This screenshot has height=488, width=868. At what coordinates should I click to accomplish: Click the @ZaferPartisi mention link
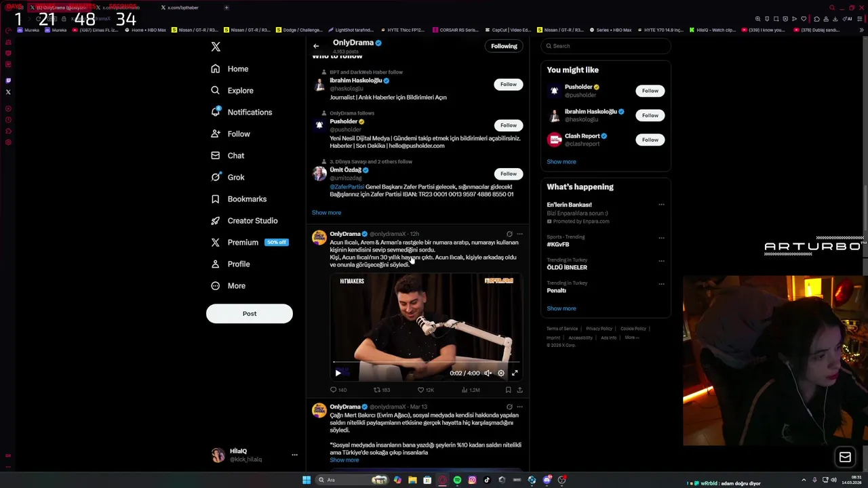[347, 187]
